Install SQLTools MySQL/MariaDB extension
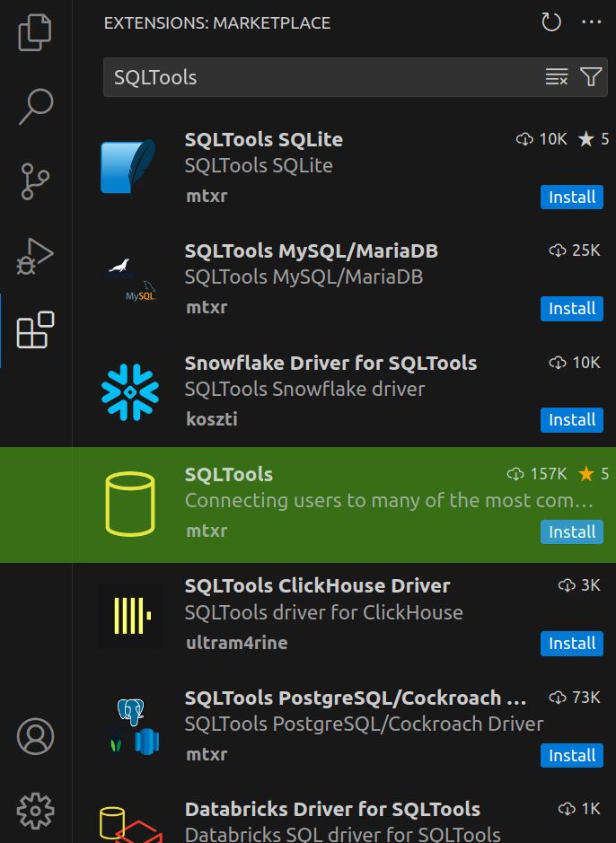The image size is (616, 843). (572, 309)
